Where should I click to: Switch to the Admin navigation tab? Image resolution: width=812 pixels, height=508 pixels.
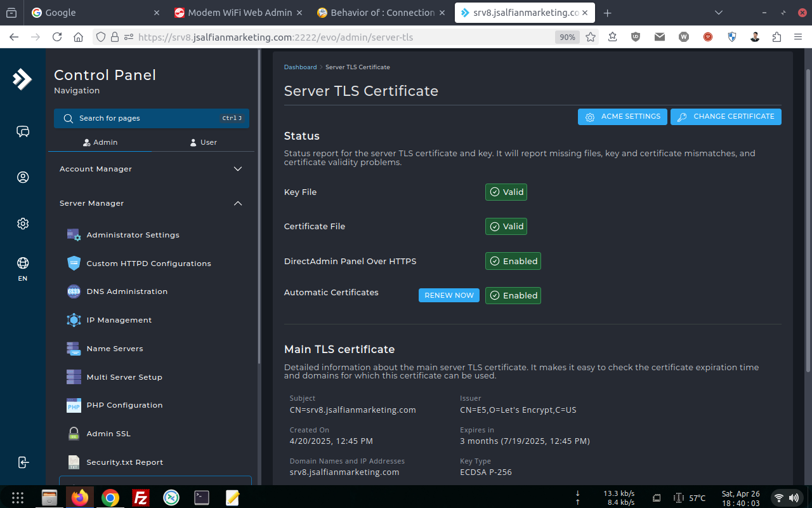[100, 142]
